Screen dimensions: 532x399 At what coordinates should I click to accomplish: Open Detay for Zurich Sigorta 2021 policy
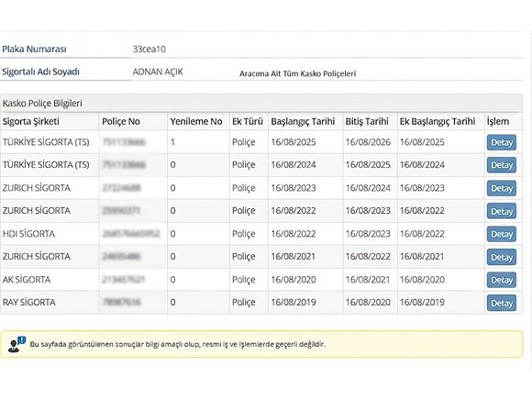(x=502, y=257)
